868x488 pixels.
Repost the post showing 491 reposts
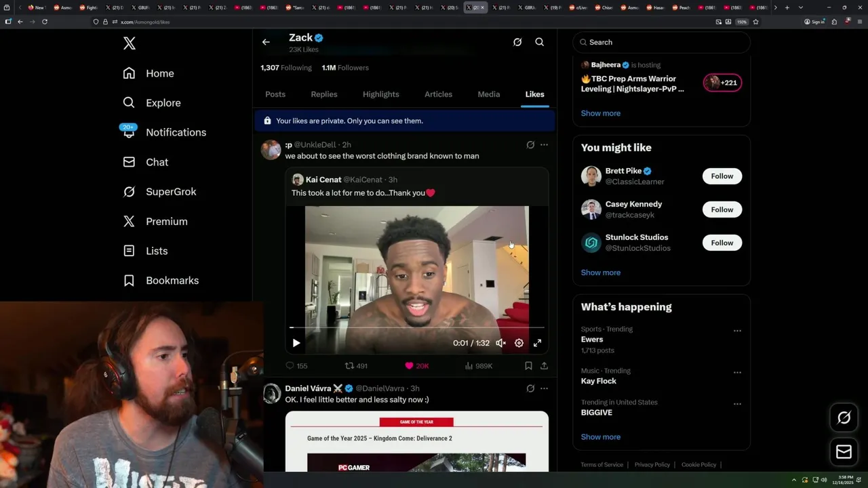pyautogui.click(x=356, y=365)
